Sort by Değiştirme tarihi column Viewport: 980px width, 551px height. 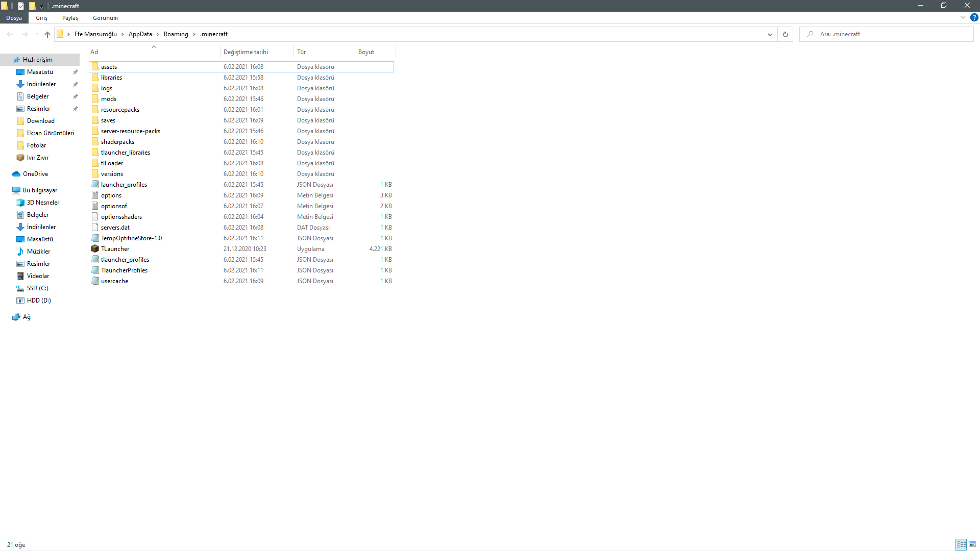[257, 52]
